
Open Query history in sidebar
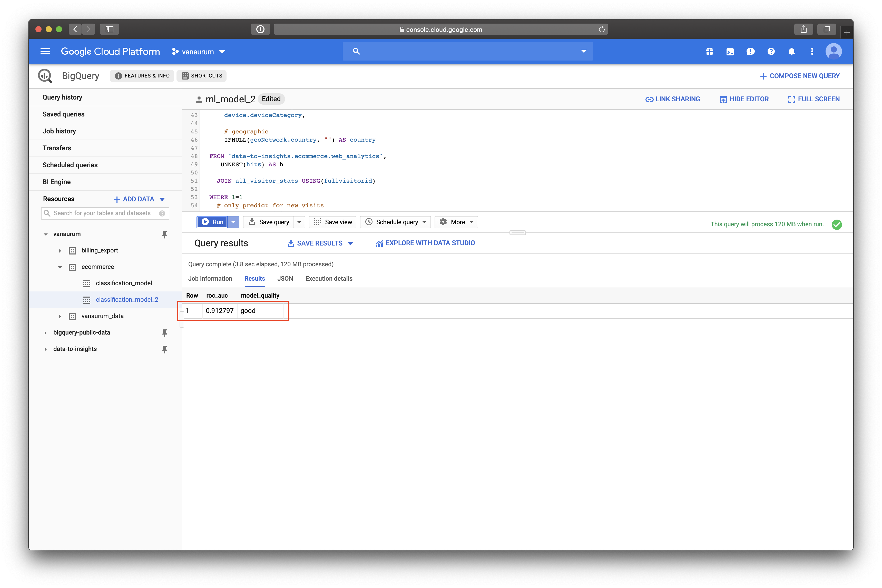click(x=105, y=97)
